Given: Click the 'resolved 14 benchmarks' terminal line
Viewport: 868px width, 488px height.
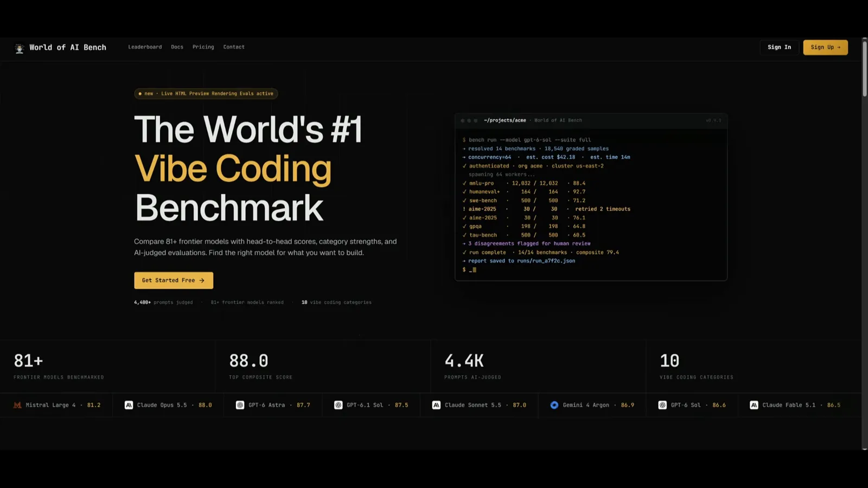Looking at the screenshot, I should click(x=535, y=149).
